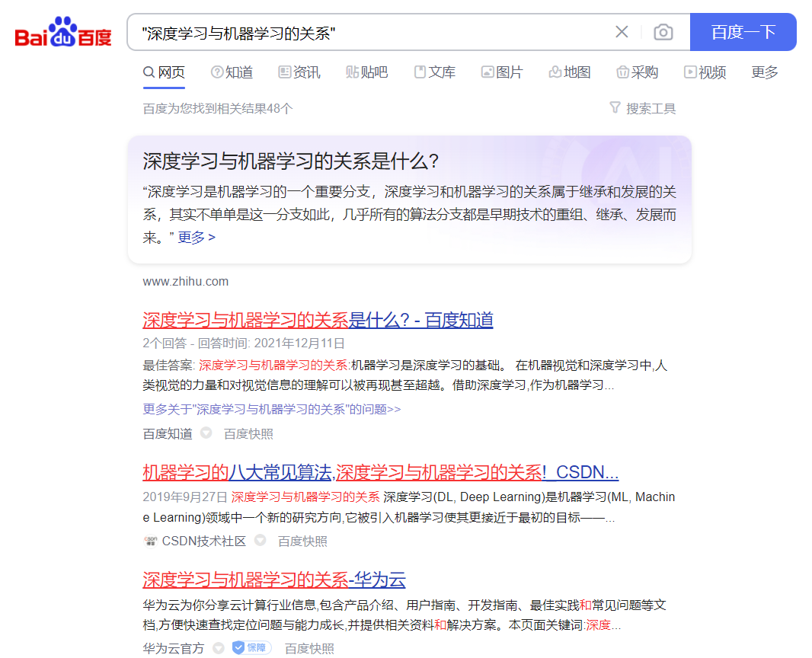The image size is (812, 658).
Task: Focus the search query input field
Action: point(372,33)
